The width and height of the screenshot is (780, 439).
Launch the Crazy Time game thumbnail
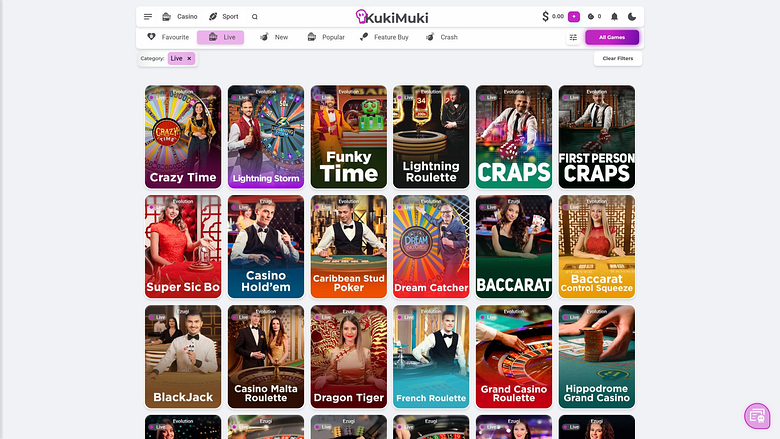coord(183,137)
